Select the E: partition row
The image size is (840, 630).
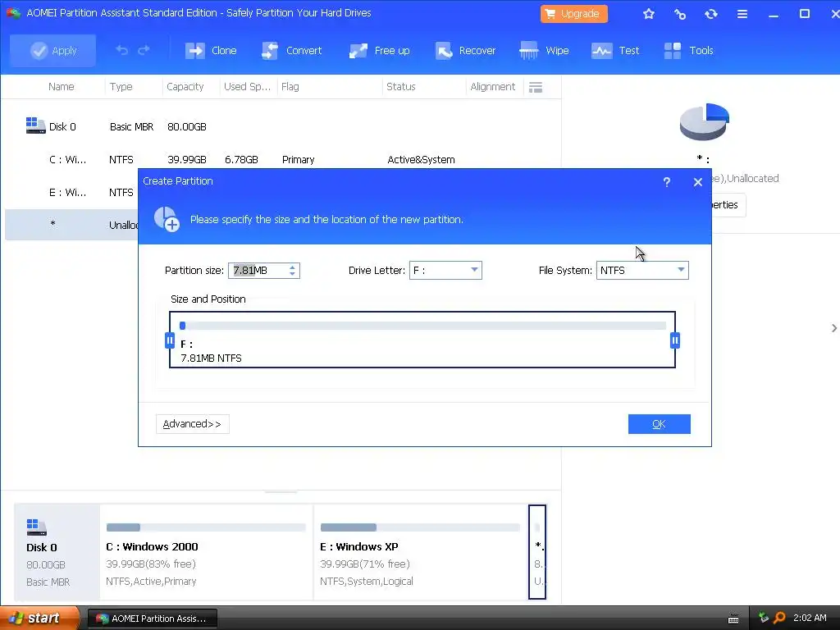point(72,192)
